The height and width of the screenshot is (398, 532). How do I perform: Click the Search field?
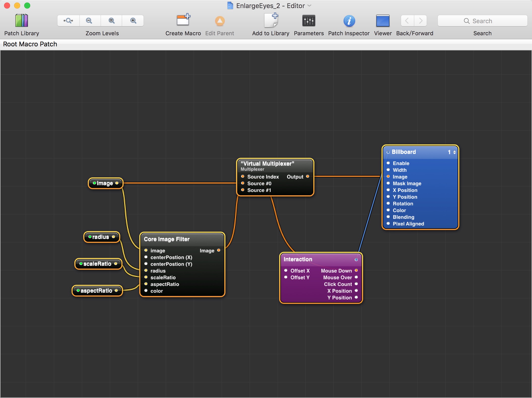482,21
